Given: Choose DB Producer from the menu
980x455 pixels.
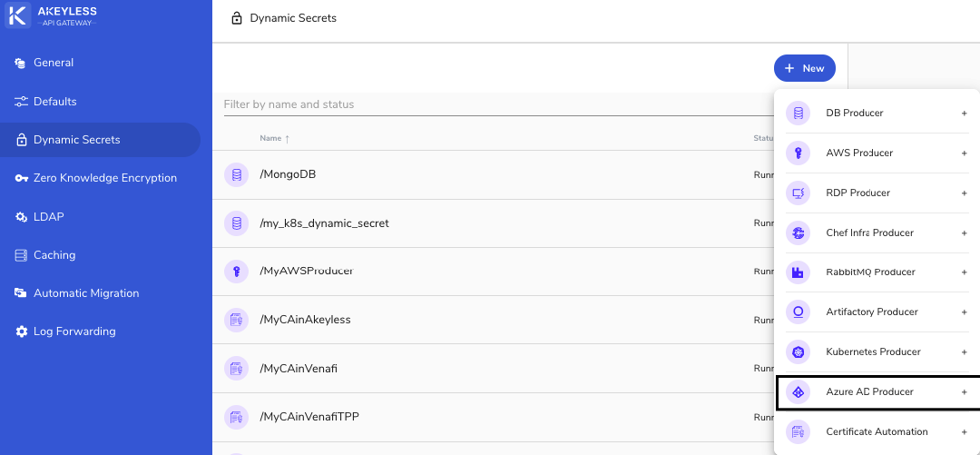Looking at the screenshot, I should 877,114.
